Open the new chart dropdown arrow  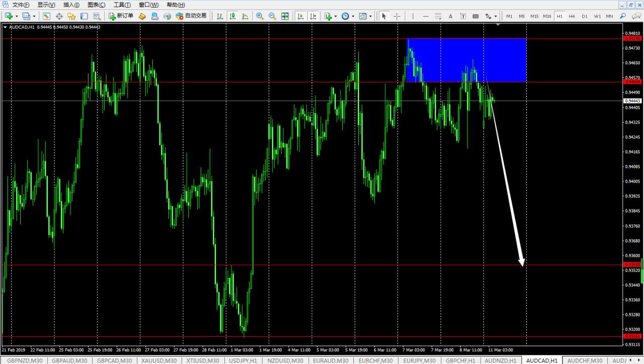pos(16,16)
